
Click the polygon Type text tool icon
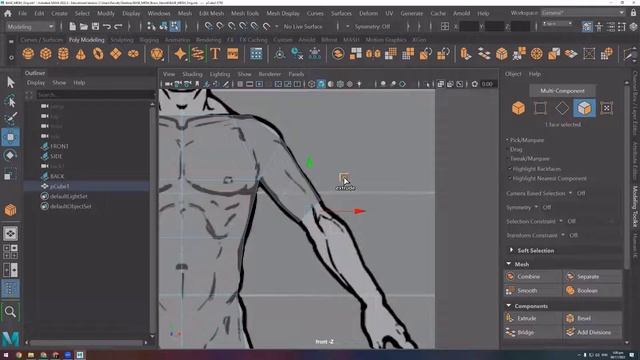click(215, 53)
